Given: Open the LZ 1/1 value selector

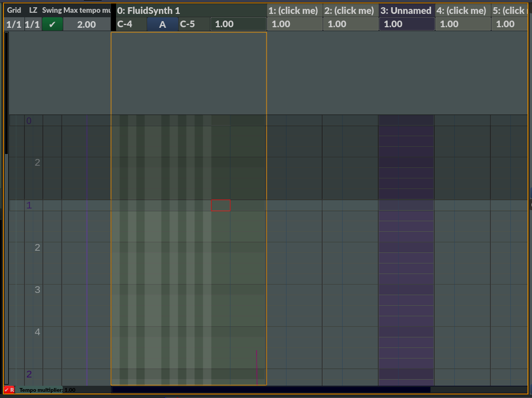Looking at the screenshot, I should [x=33, y=24].
